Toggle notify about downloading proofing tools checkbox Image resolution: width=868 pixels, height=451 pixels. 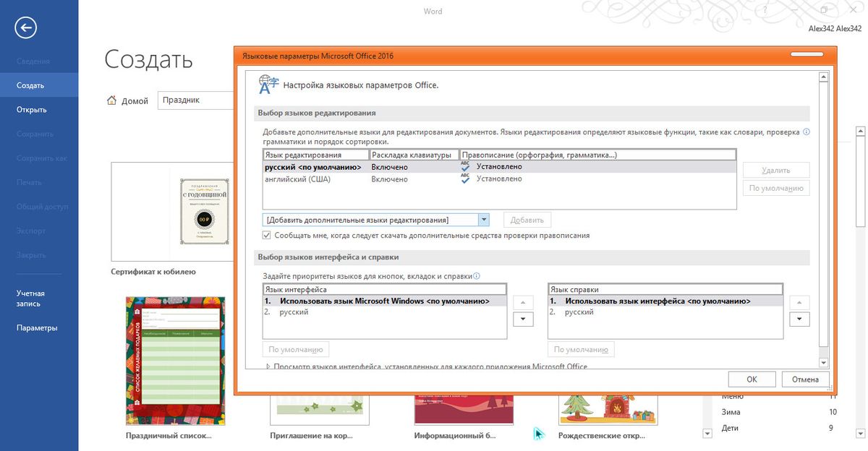[x=267, y=236]
